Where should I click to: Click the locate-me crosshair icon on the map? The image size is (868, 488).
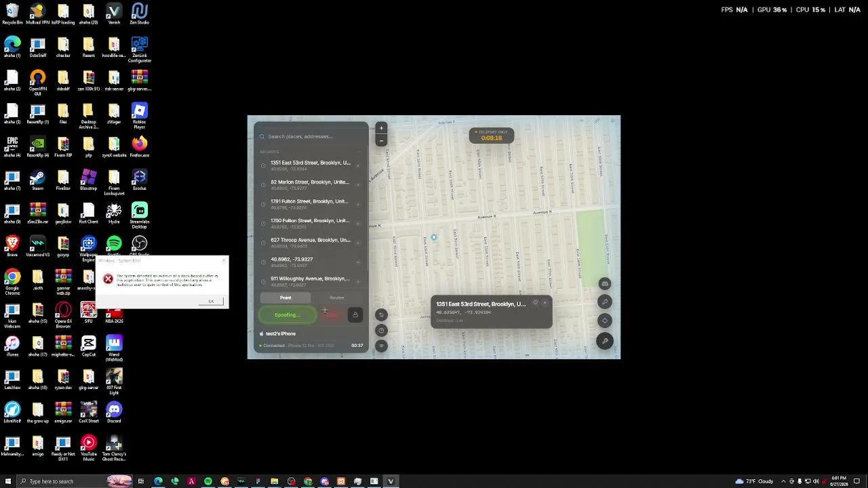coord(605,321)
